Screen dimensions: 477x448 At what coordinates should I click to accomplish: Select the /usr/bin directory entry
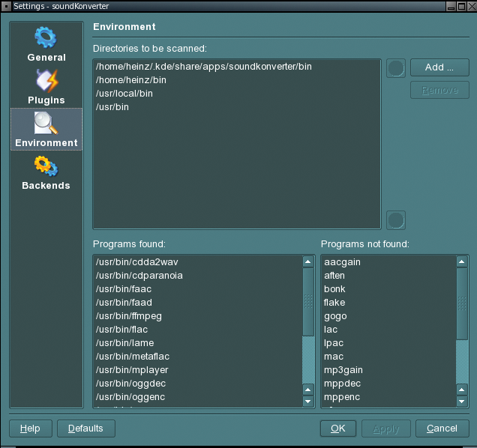click(x=237, y=107)
